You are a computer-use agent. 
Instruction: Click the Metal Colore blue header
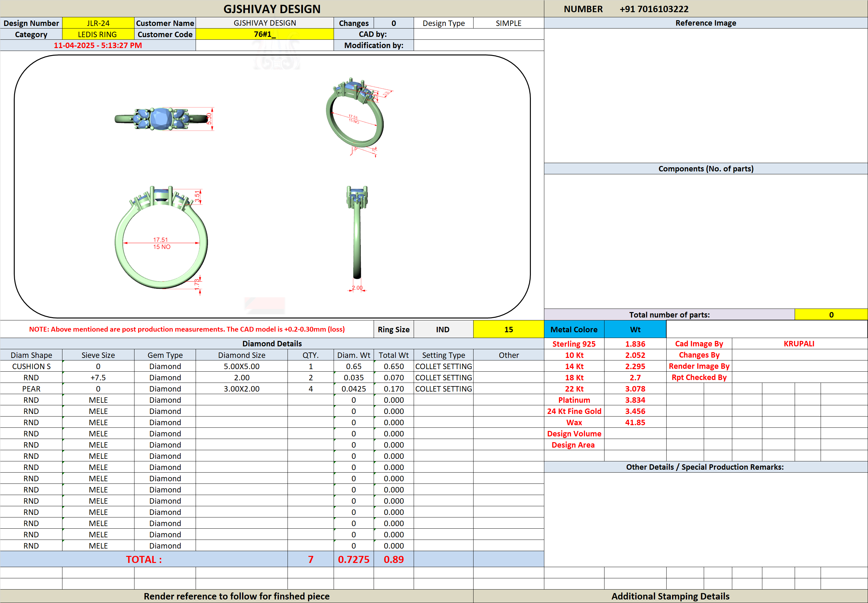[x=574, y=329]
